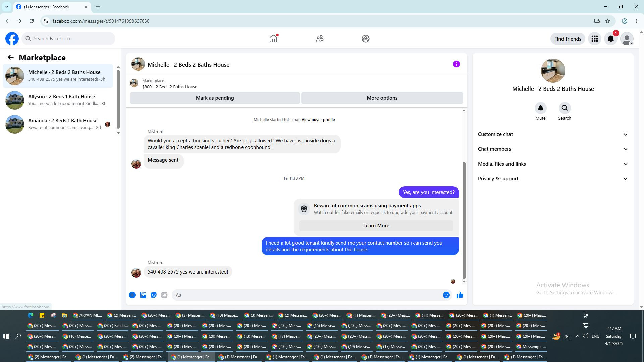Switch to the ARYAN ME... taskbar window
Viewport: 644px width, 362px height.
point(88,315)
